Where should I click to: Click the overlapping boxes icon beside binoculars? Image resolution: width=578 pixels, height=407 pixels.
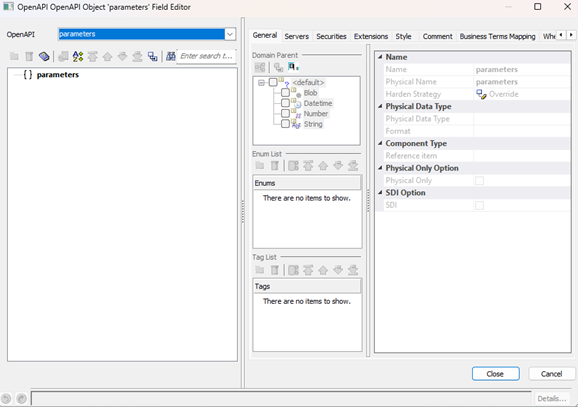[153, 56]
